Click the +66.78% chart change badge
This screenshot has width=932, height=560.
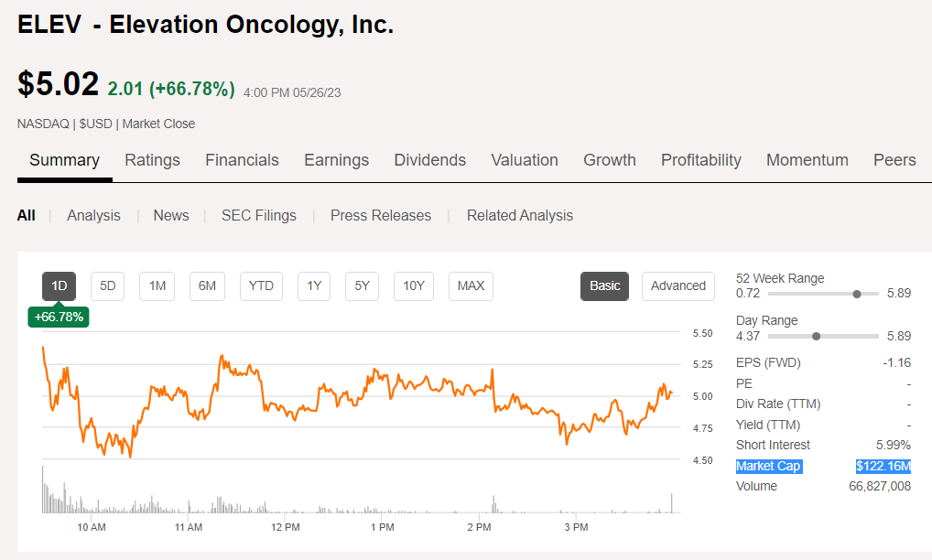[59, 317]
